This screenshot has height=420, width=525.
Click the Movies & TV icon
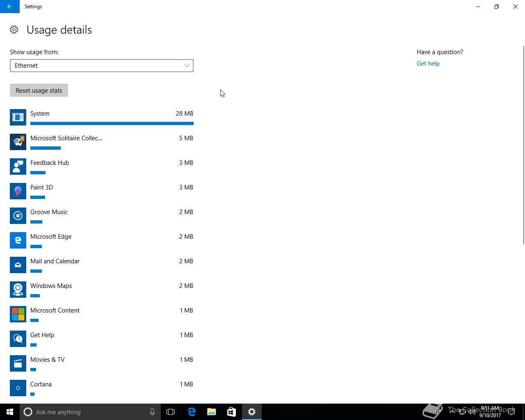click(x=18, y=363)
